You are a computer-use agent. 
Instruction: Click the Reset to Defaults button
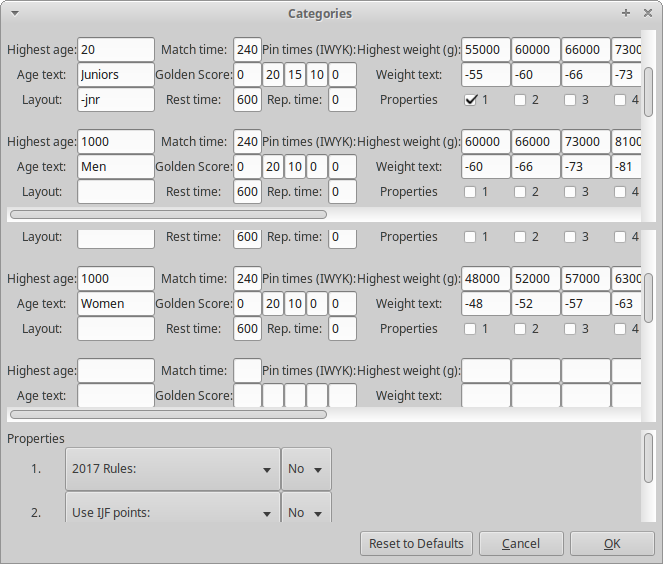[416, 544]
